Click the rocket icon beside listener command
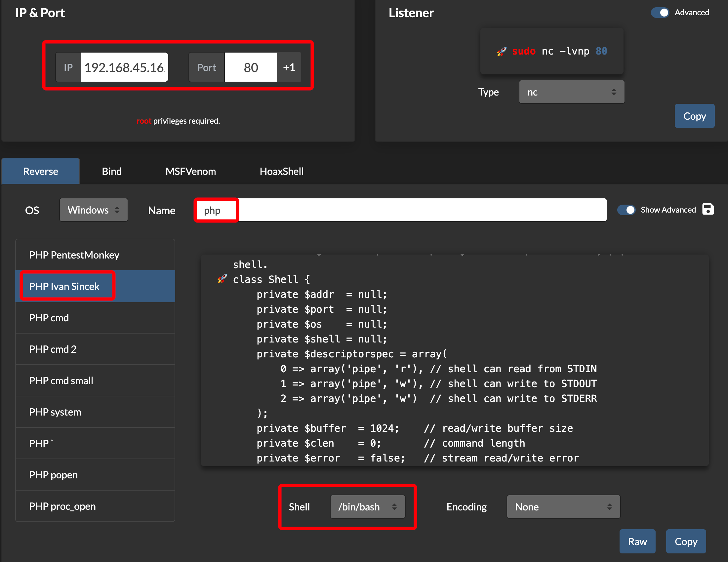 pyautogui.click(x=502, y=51)
